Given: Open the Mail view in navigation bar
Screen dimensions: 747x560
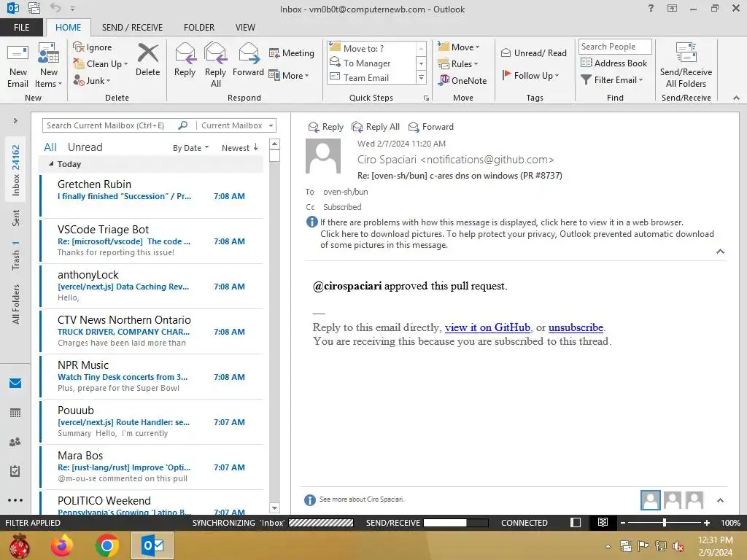Looking at the screenshot, I should (15, 383).
